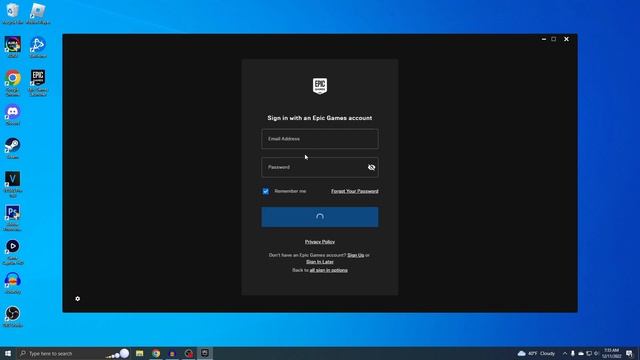640x360 pixels.
Task: Select the Google Chrome desktop shortcut
Action: 13,83
